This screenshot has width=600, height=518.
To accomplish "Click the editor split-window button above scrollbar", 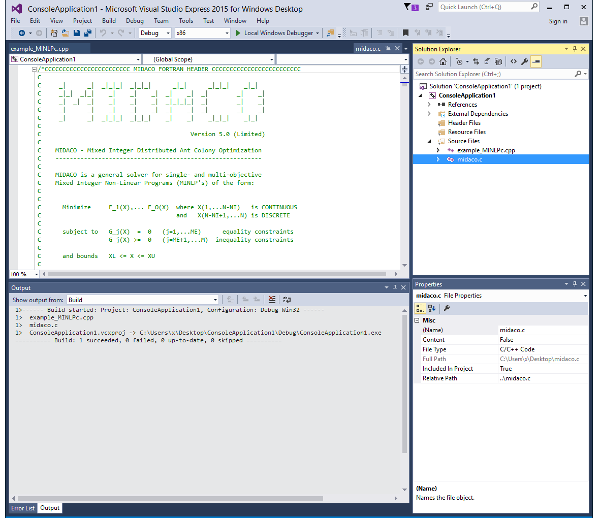I will point(404,69).
